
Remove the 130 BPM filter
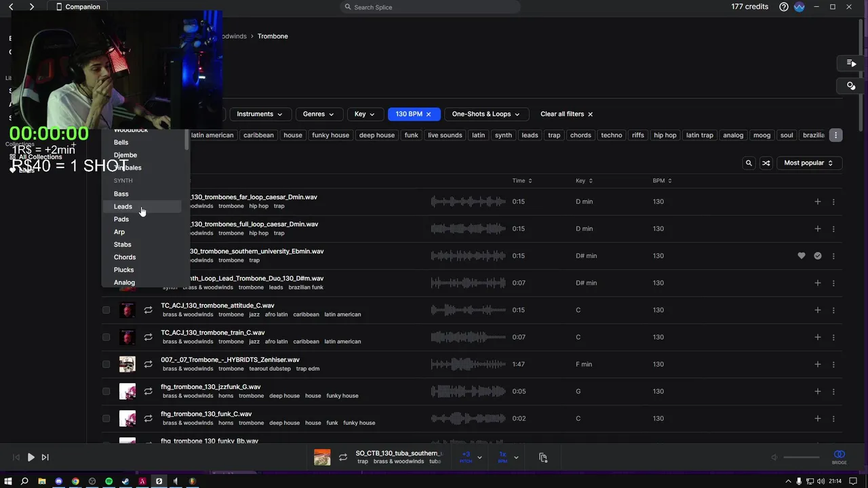(x=429, y=115)
